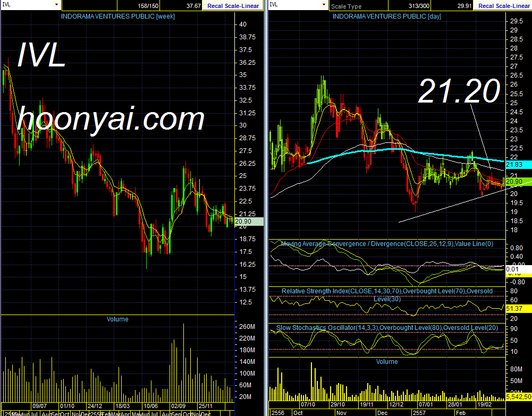Click the 29/10 date label on daily axis

(337, 404)
